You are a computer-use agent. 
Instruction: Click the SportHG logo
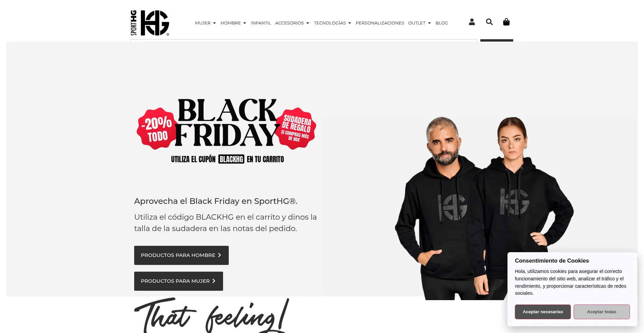point(150,23)
